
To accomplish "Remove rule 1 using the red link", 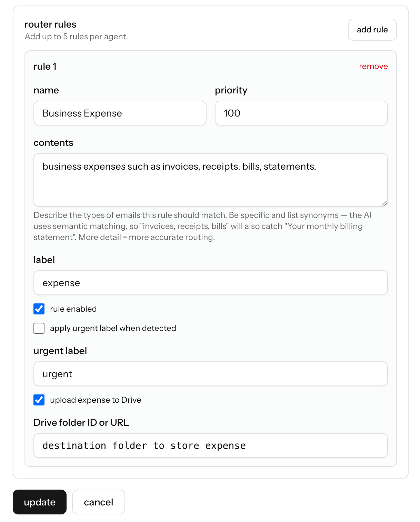I will point(373,66).
